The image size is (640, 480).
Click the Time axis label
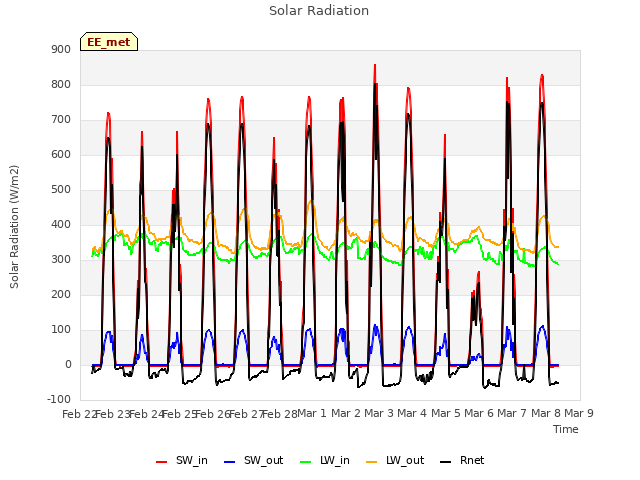566,429
